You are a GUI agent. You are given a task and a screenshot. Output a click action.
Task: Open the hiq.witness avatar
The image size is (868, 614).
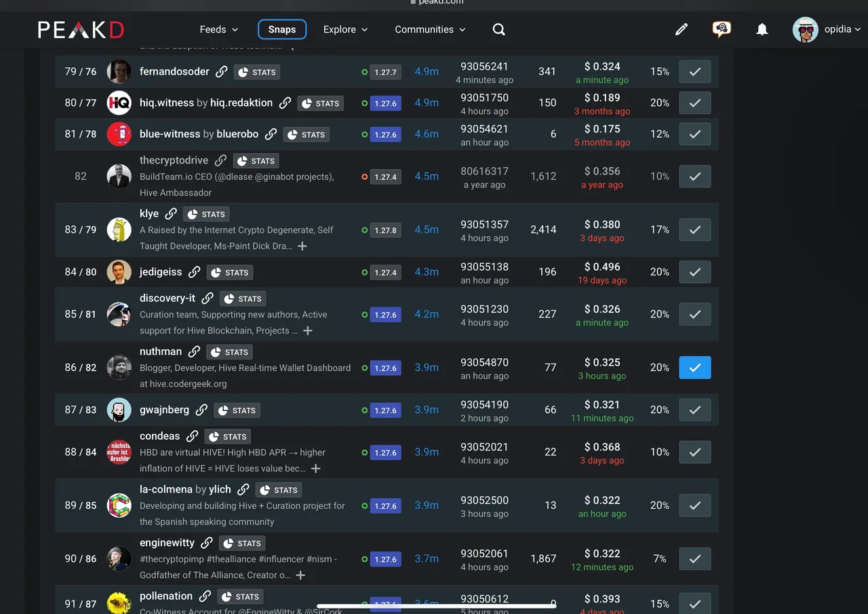pyautogui.click(x=119, y=102)
